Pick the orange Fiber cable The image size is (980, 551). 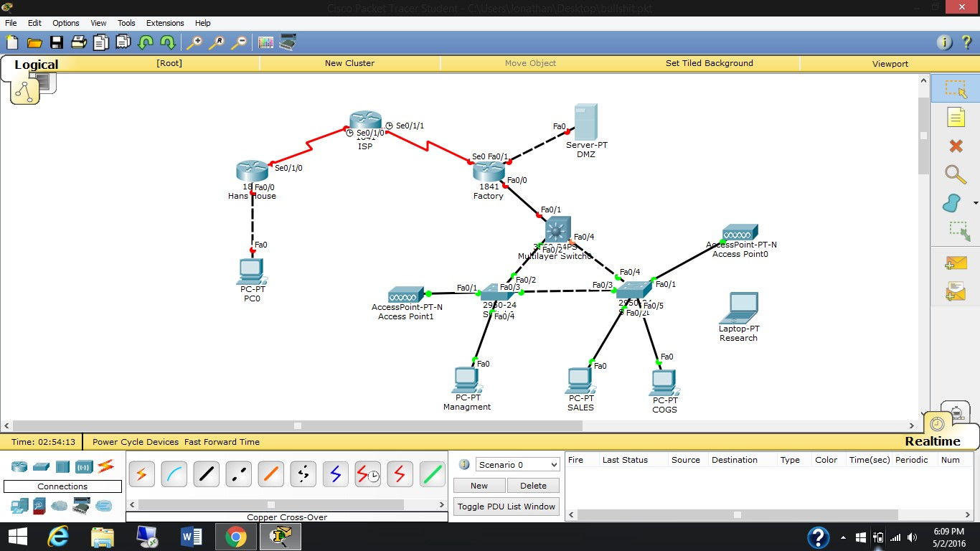[x=270, y=474]
